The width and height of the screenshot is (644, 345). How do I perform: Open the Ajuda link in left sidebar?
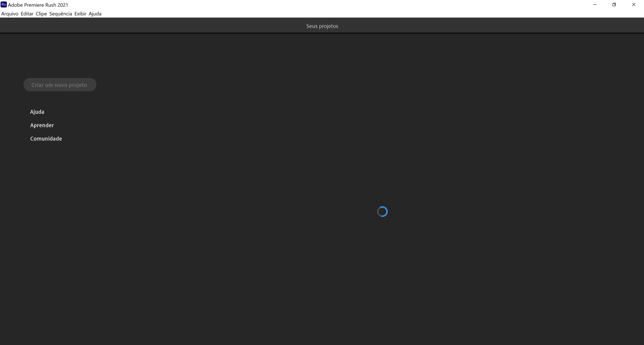tap(37, 112)
